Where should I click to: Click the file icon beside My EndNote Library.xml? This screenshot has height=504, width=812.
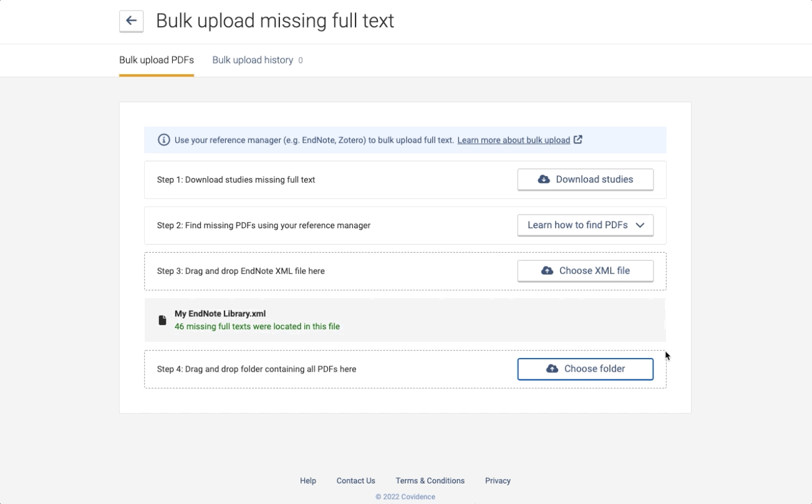(162, 320)
